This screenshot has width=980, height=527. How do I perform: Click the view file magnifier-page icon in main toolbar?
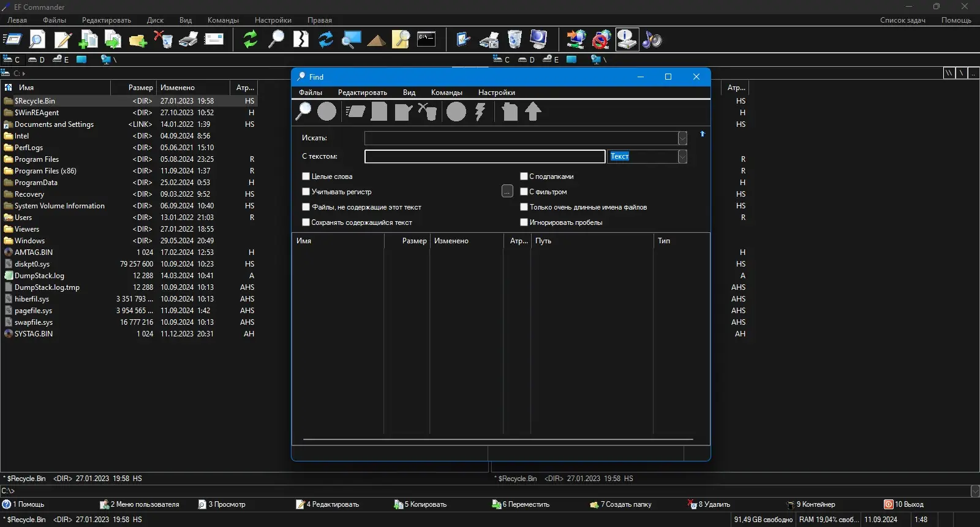click(x=37, y=40)
